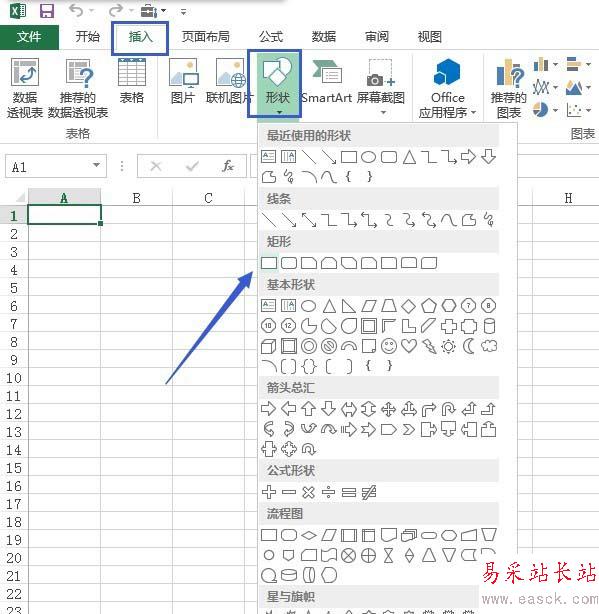Select the Smiley Face shape

[389, 346]
